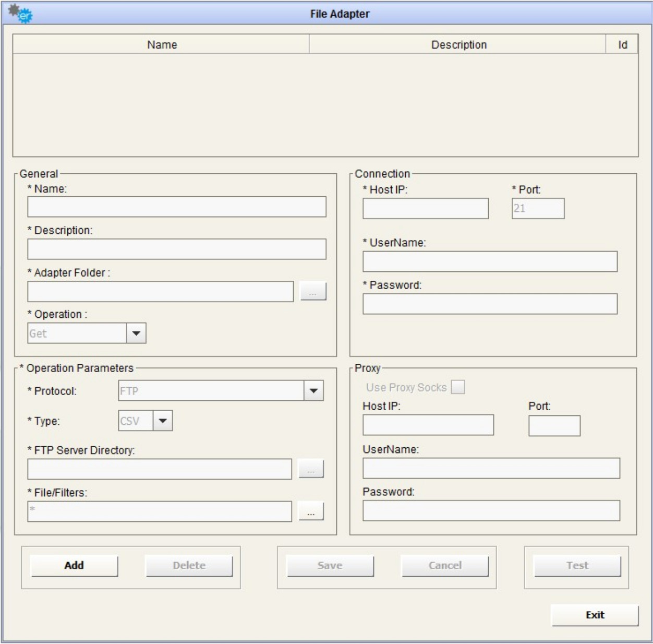
Task: Sort by the Name column header
Action: (x=161, y=45)
